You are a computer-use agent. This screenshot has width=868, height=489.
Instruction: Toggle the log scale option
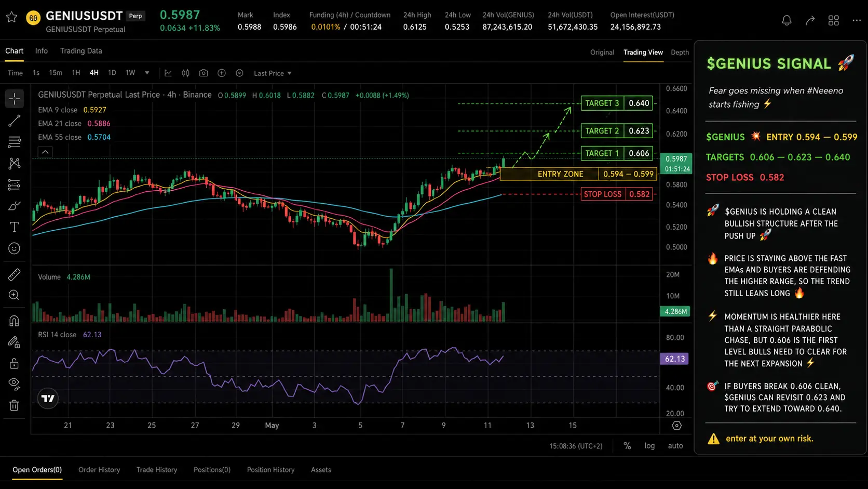[649, 446]
